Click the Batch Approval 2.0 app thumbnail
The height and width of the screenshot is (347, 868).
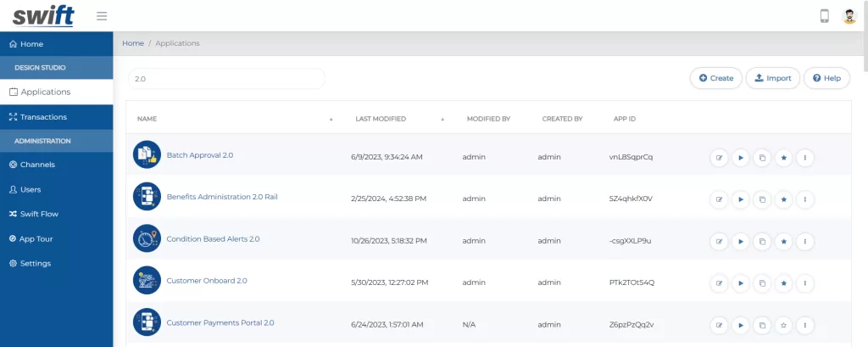coord(147,154)
